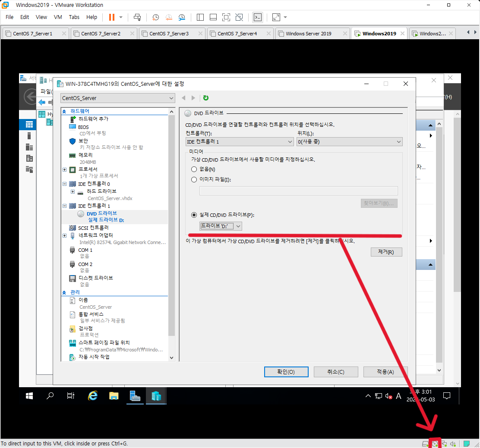Screen dimensions: 480x448
Task: Collapse the IDE 컨트롤러 0 node
Action: [x=65, y=184]
